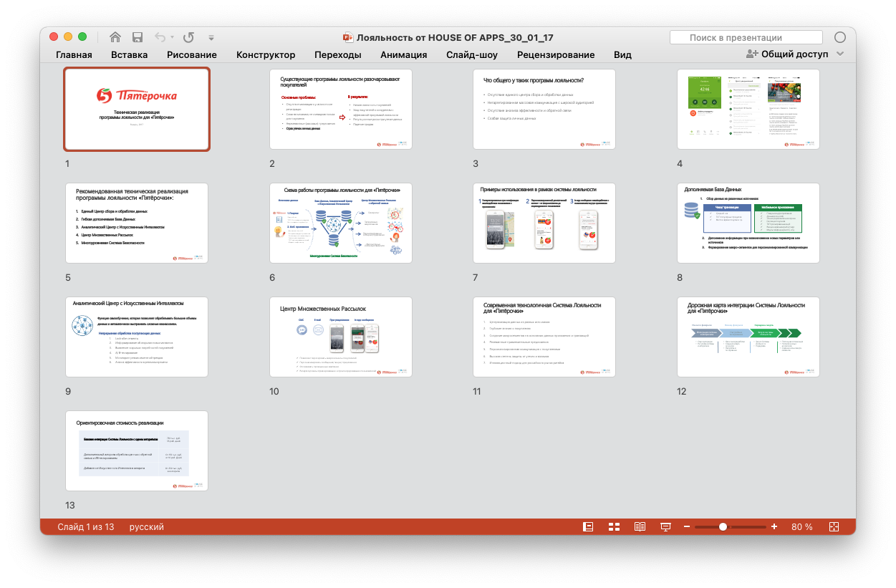The width and height of the screenshot is (896, 588).
Task: Click search field 'Поиск в презентации'
Action: [x=745, y=37]
